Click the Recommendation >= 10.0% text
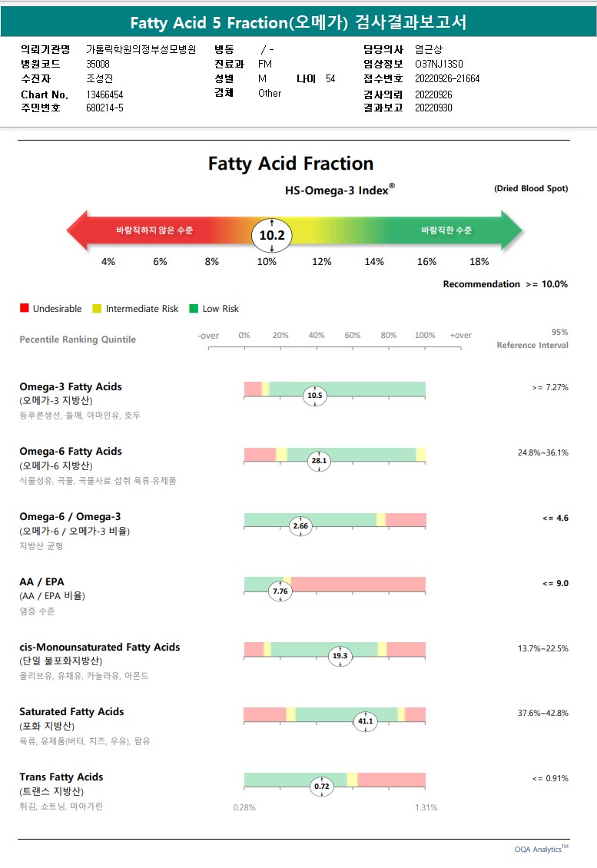This screenshot has height=868, width=597. (505, 284)
